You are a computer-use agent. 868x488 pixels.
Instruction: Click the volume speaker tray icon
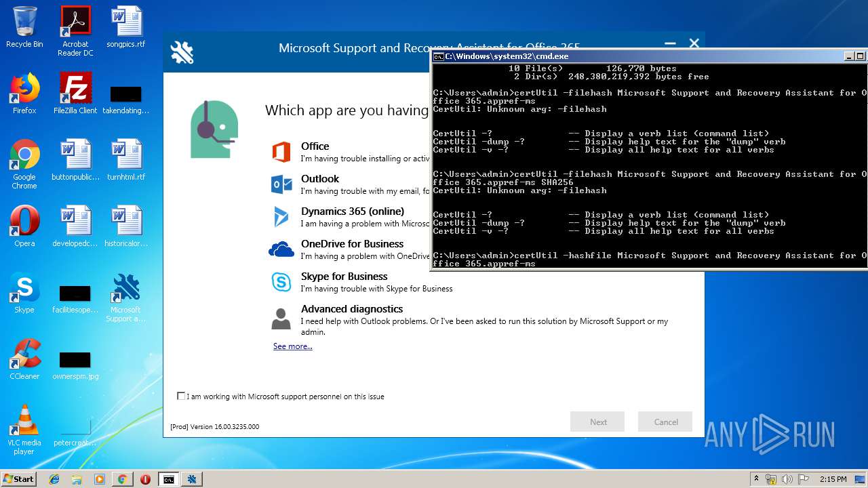click(x=787, y=479)
